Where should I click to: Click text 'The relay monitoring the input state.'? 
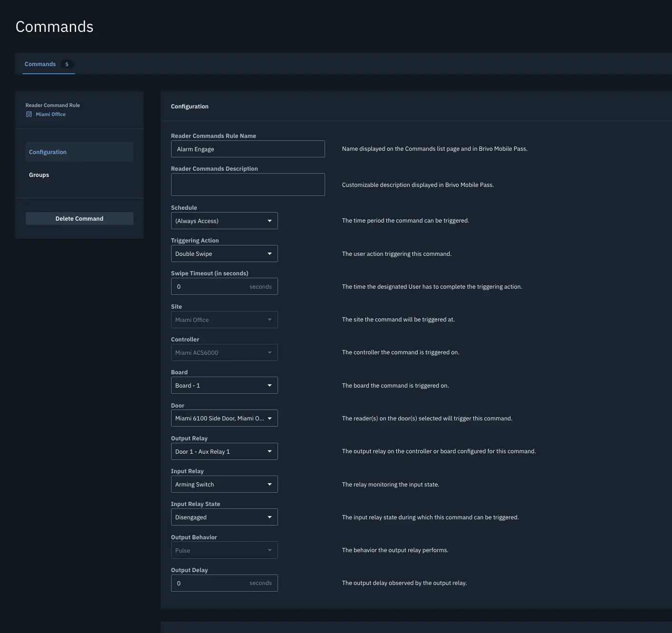tap(391, 485)
